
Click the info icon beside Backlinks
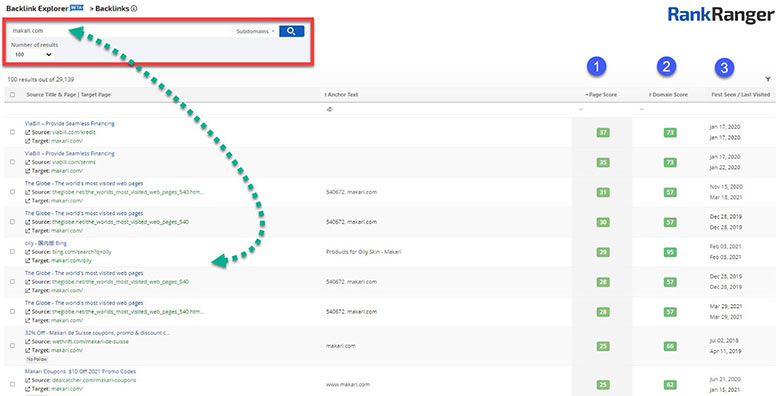(x=134, y=8)
